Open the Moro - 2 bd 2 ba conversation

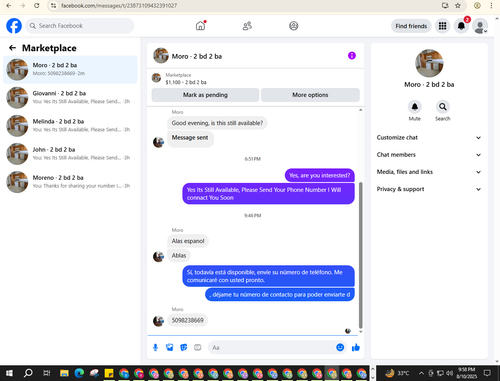pyautogui.click(x=70, y=69)
